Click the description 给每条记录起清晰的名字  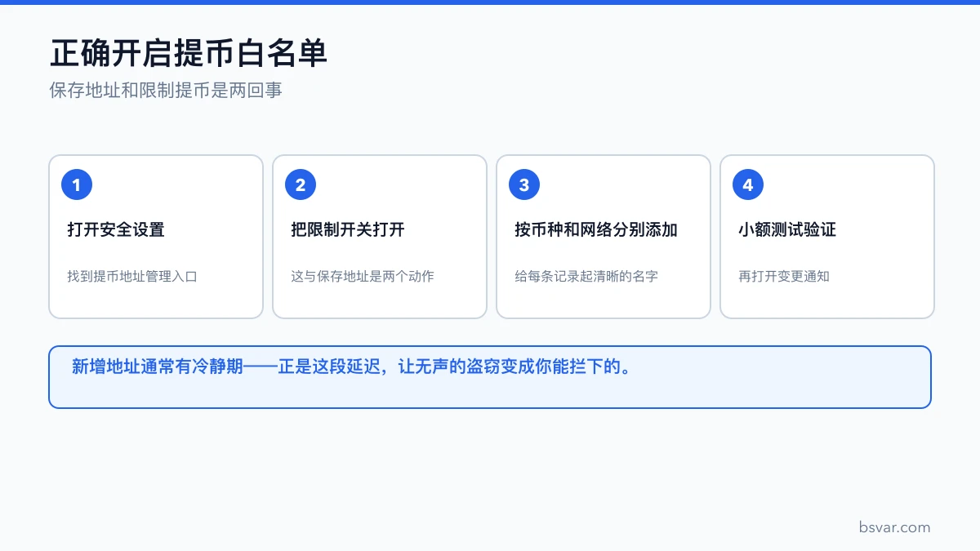(586, 277)
